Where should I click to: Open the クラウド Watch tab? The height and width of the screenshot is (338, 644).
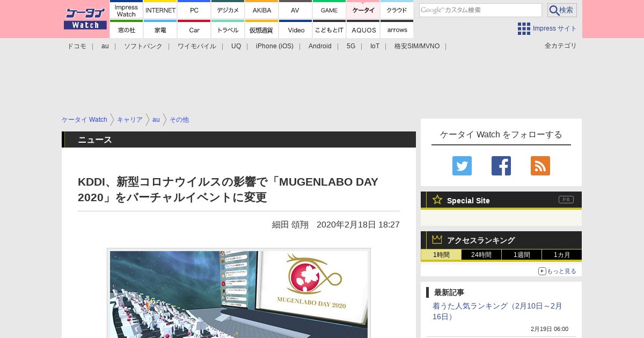point(397,10)
